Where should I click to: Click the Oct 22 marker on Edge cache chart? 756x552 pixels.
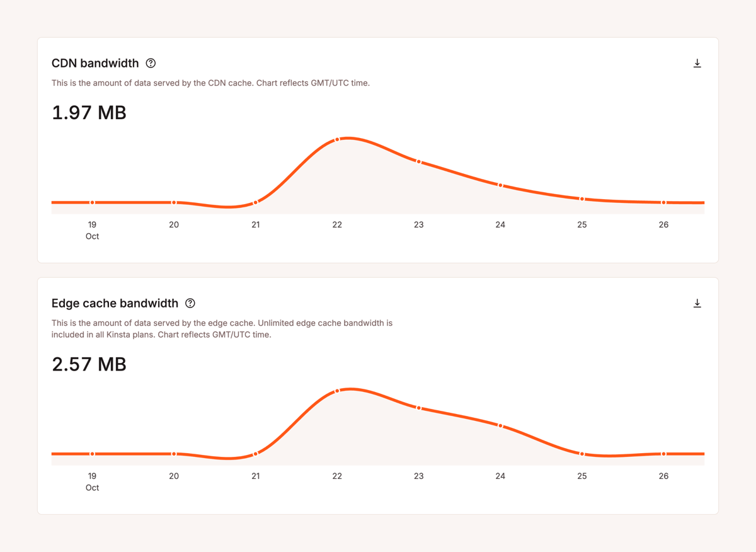[337, 389]
